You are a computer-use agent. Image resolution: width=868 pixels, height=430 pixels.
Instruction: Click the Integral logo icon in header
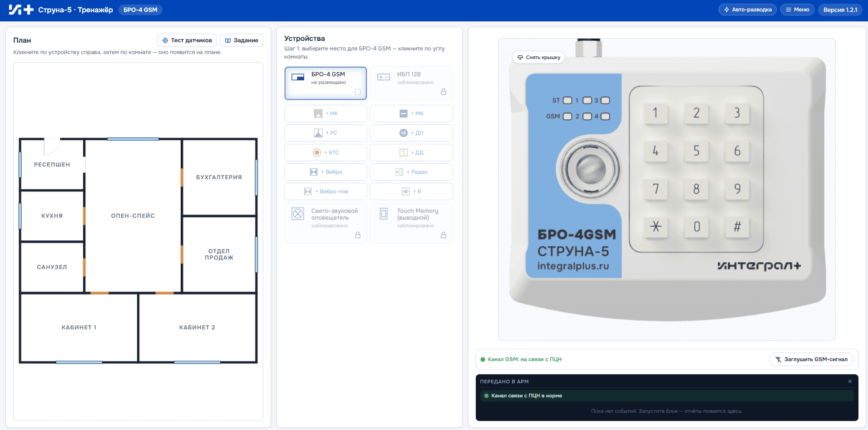point(21,10)
